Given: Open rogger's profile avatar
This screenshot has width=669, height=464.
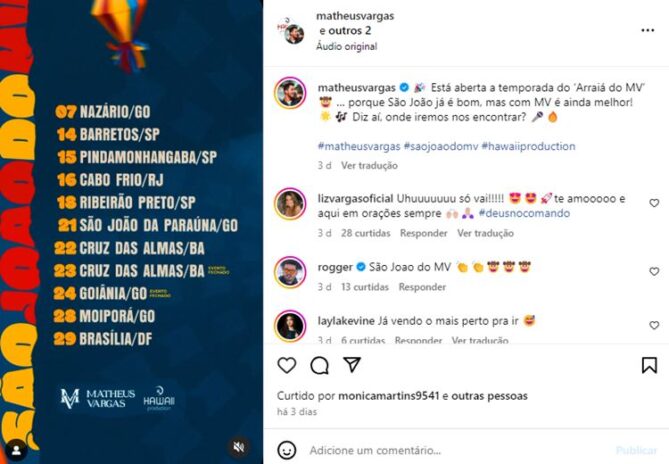Looking at the screenshot, I should point(290,273).
